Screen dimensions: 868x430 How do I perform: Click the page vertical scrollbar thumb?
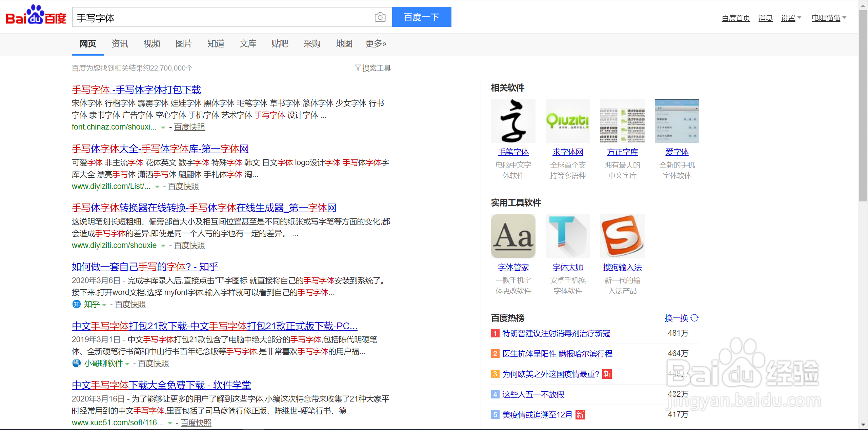pyautogui.click(x=863, y=105)
